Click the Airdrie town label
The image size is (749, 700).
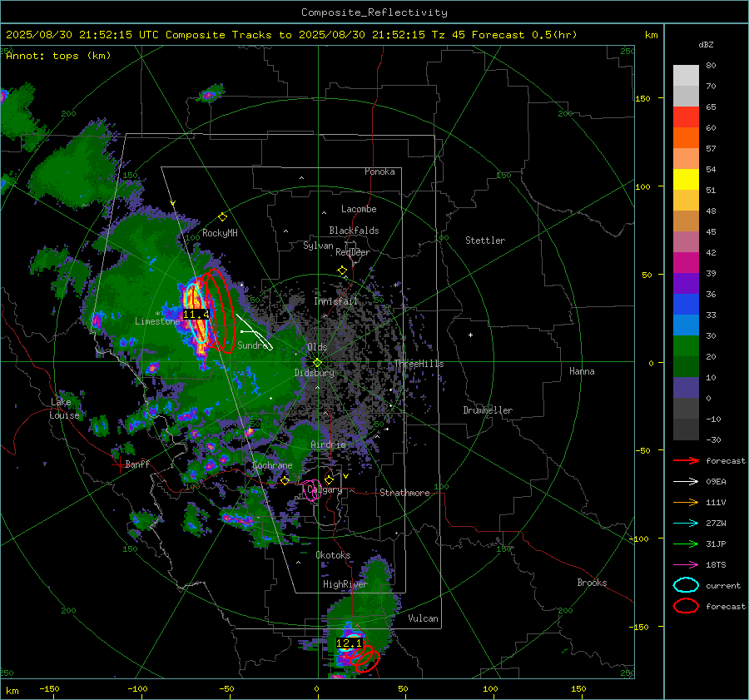click(x=328, y=444)
